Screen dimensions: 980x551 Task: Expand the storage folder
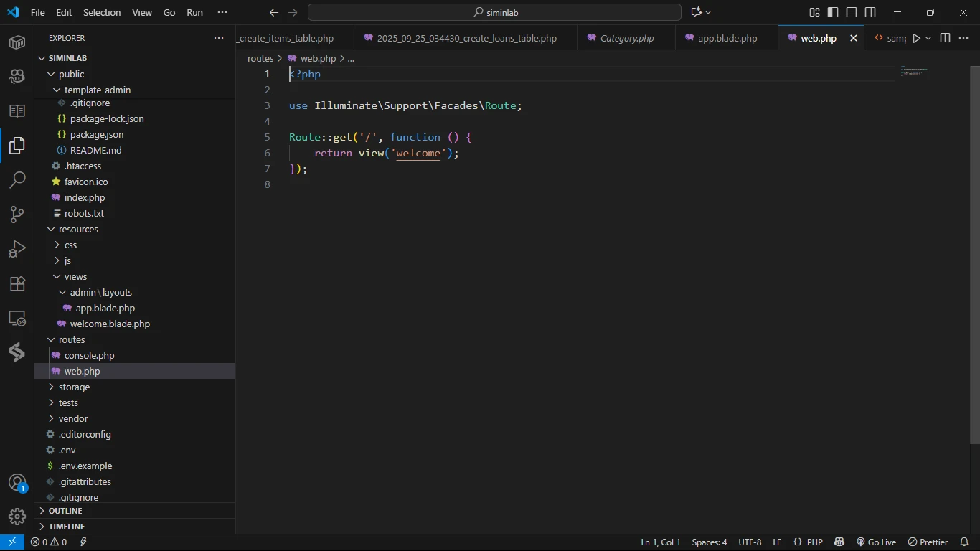pos(74,387)
